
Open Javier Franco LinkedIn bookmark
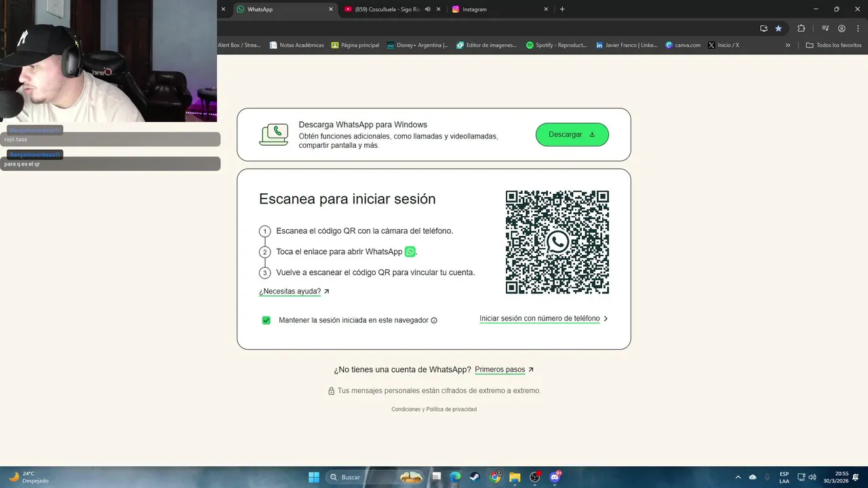tap(627, 45)
